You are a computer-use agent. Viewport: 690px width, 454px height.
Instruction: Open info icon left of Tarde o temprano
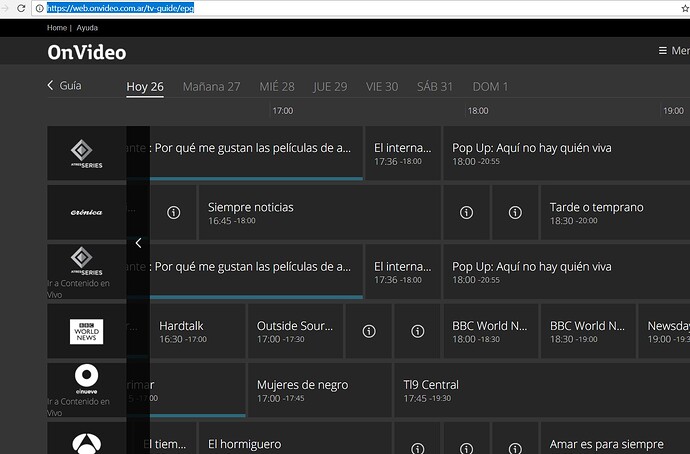(x=515, y=212)
